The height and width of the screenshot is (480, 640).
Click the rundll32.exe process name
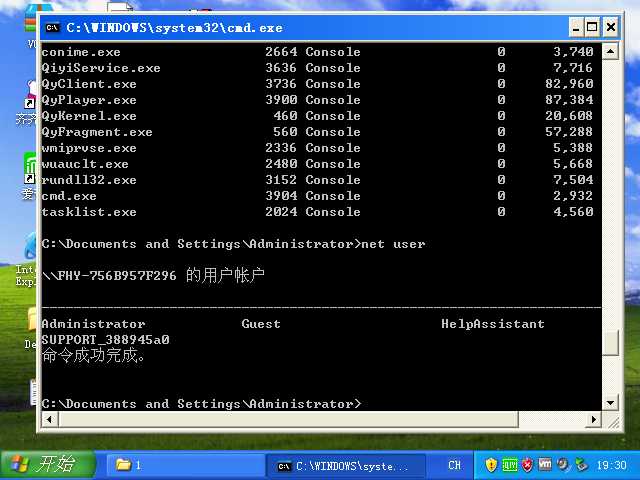coord(89,180)
